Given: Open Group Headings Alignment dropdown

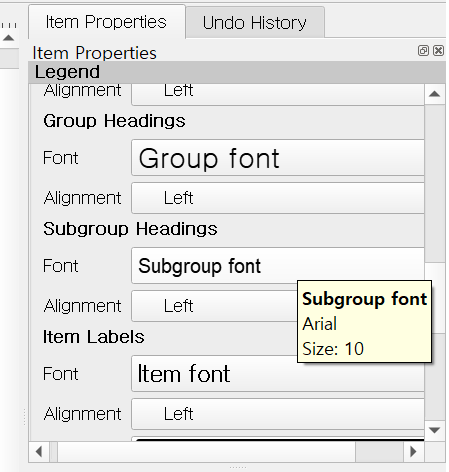Looking at the screenshot, I should click(278, 198).
